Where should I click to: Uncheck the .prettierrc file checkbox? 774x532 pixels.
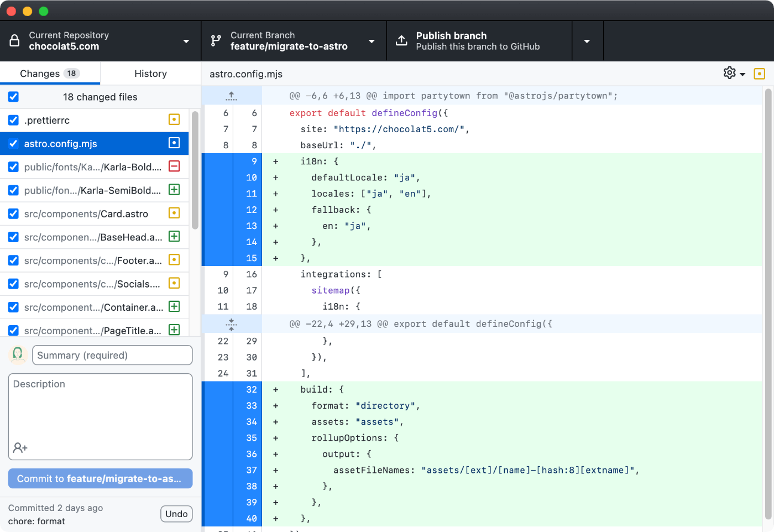click(13, 120)
